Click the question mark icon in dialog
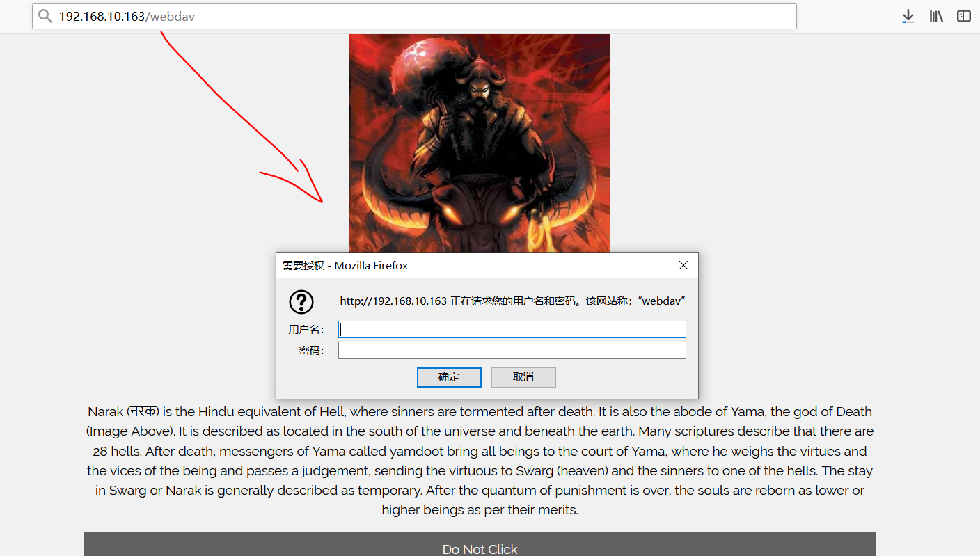 click(x=301, y=302)
